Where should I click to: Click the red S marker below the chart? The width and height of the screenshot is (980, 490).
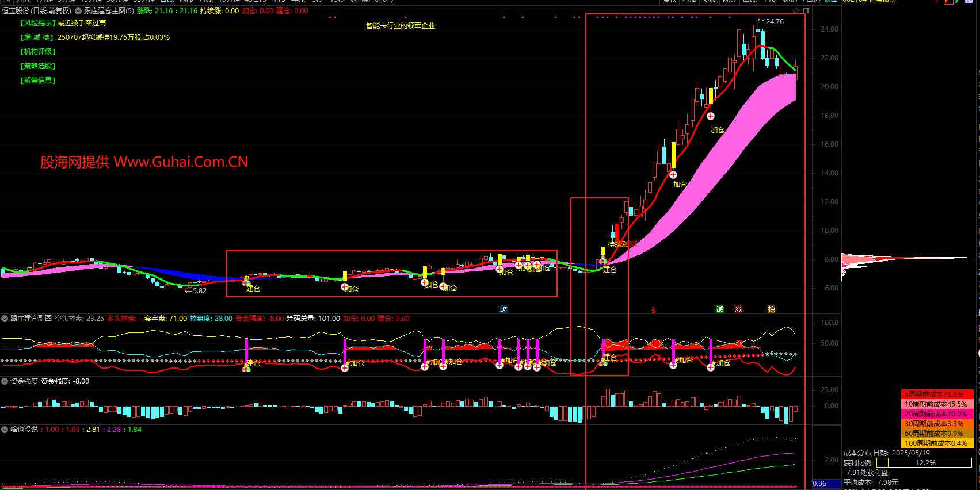654,310
